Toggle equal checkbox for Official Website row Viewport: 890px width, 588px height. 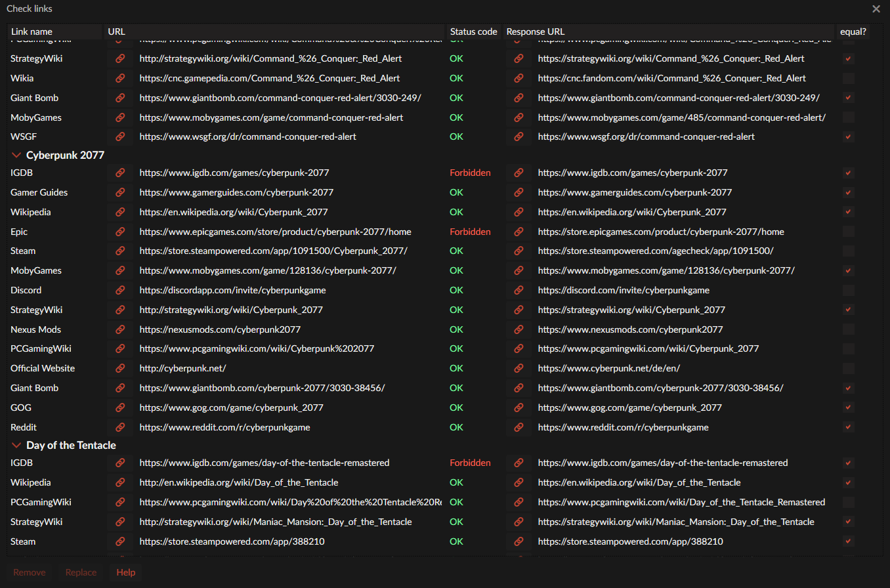(x=849, y=368)
